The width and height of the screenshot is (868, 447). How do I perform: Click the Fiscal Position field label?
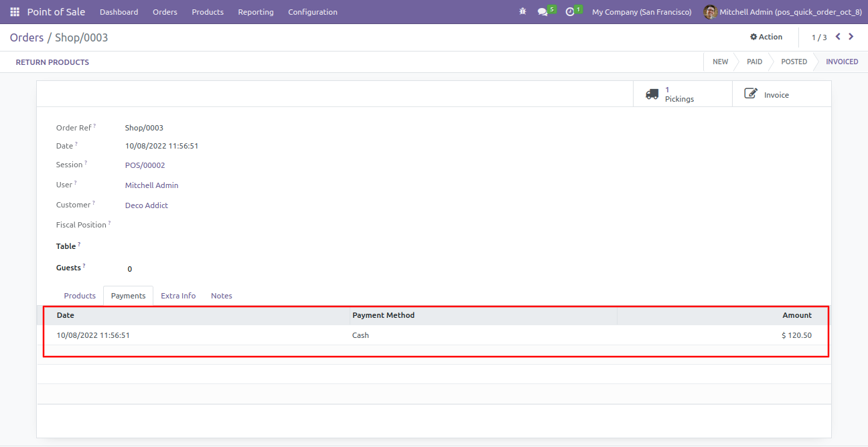pyautogui.click(x=81, y=225)
